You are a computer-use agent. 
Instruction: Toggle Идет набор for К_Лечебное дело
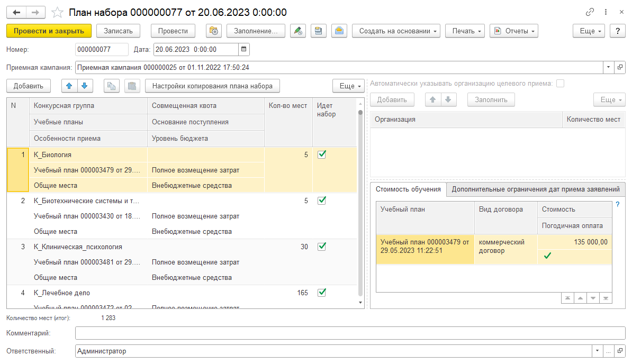coord(322,293)
